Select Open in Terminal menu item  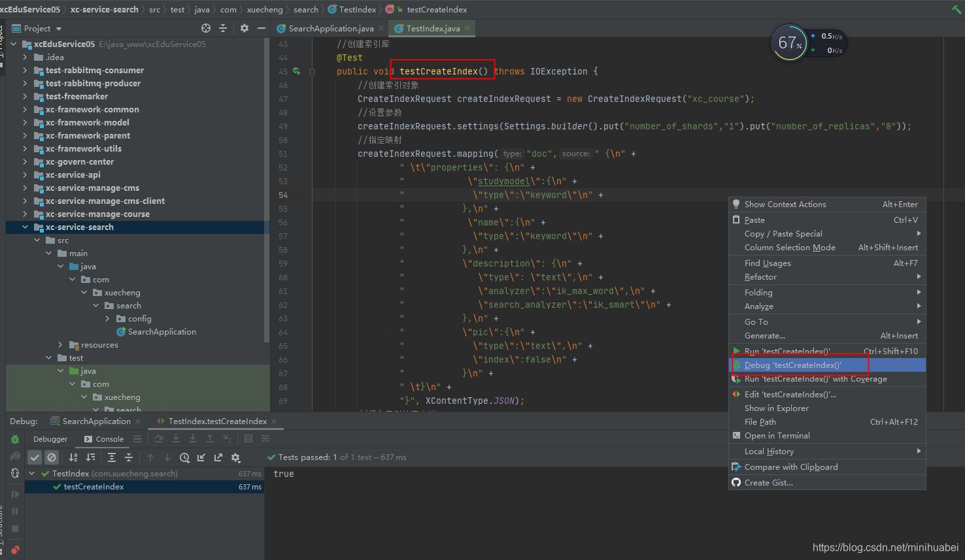tap(827, 436)
